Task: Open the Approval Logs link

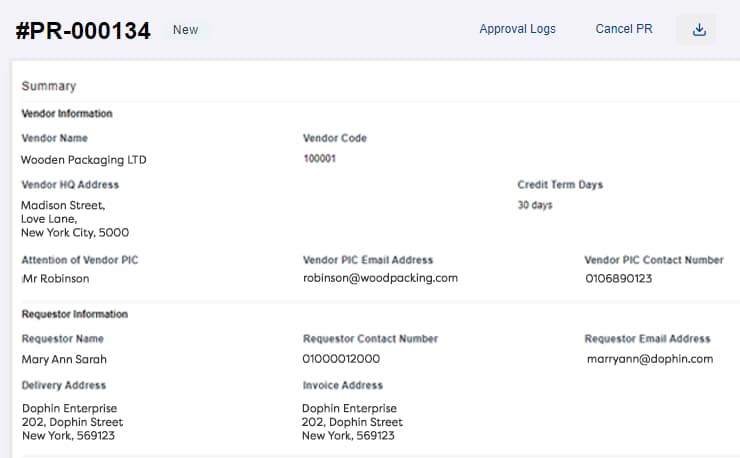Action: (517, 29)
